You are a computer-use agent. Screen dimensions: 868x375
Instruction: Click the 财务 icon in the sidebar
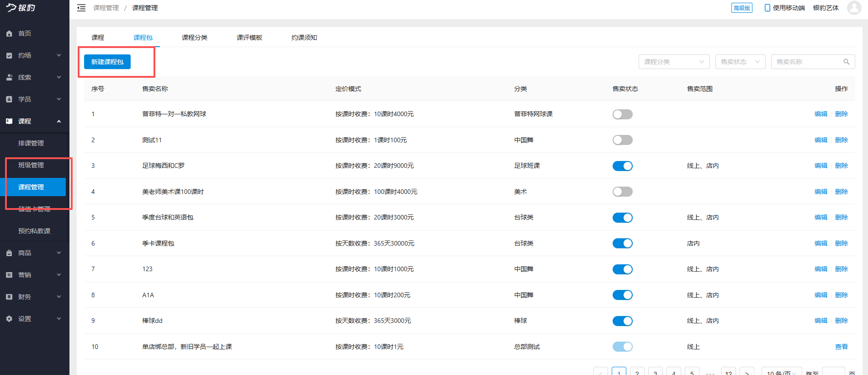[9, 297]
